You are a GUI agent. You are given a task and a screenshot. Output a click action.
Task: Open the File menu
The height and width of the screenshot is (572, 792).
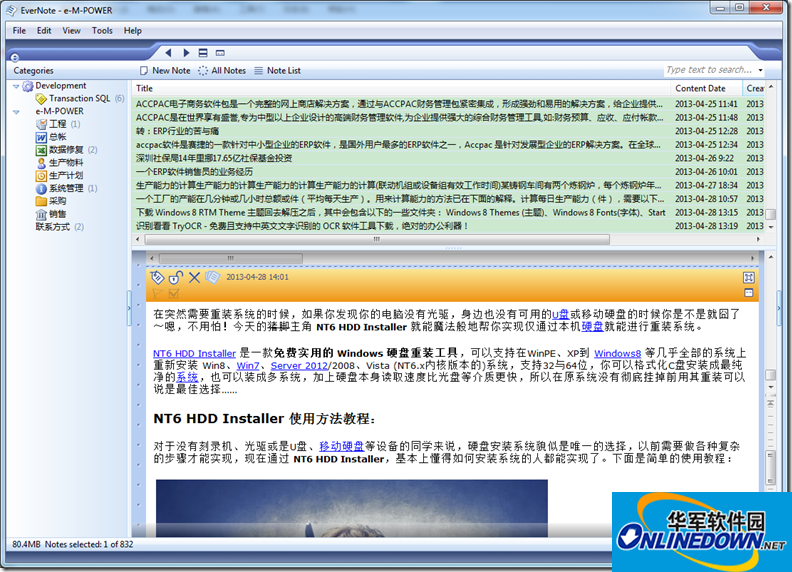pos(19,30)
